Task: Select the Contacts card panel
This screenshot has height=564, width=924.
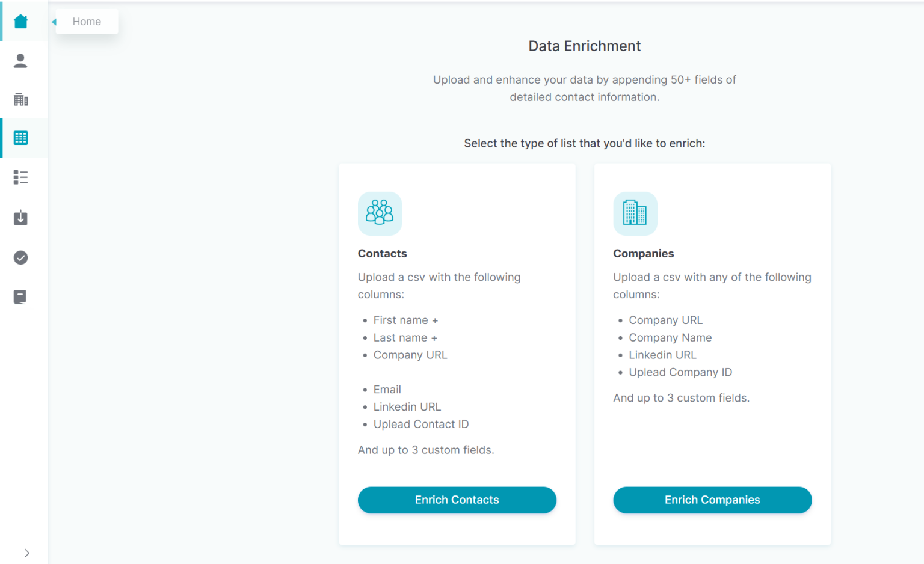Action: tap(457, 355)
